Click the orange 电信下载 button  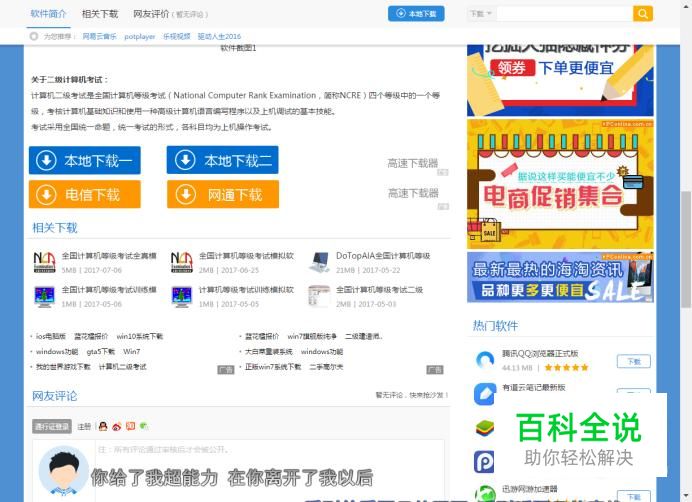coord(85,194)
